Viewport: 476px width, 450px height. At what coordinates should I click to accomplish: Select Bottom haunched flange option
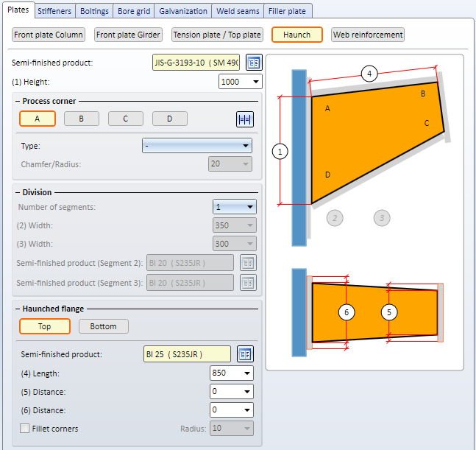click(103, 326)
